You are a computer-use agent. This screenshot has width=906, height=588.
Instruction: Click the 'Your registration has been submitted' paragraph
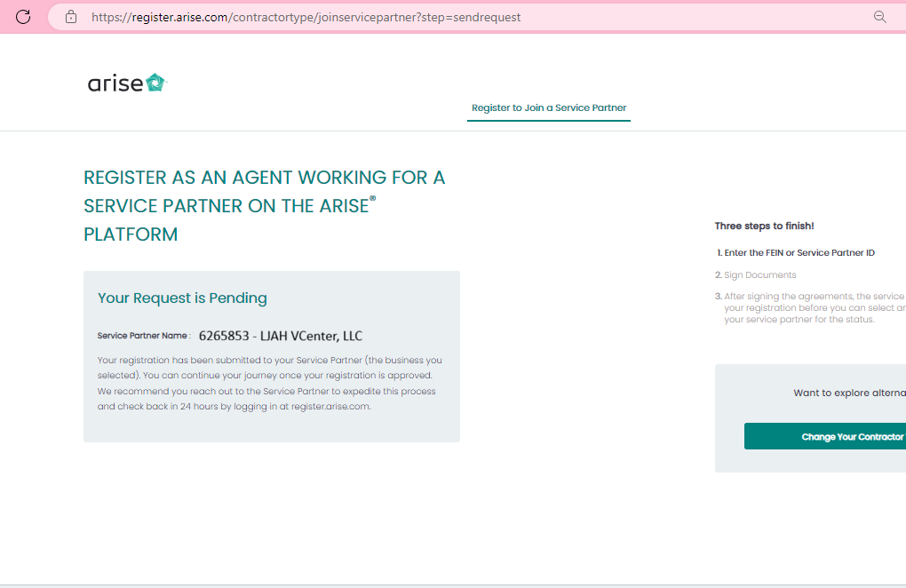click(270, 383)
